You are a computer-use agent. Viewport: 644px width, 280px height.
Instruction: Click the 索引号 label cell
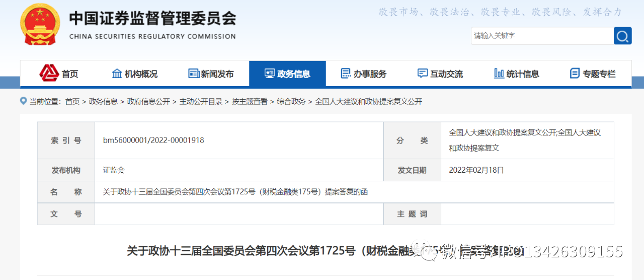(x=66, y=141)
